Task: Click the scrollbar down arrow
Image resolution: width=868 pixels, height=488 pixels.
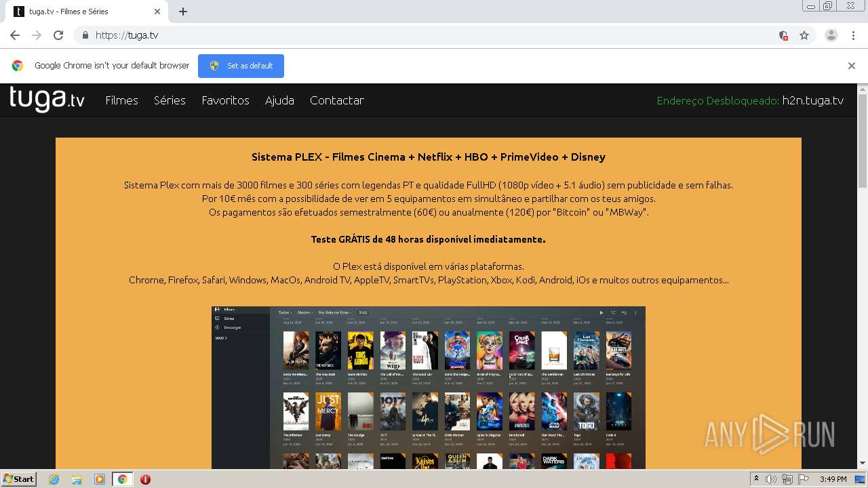Action: click(x=863, y=464)
